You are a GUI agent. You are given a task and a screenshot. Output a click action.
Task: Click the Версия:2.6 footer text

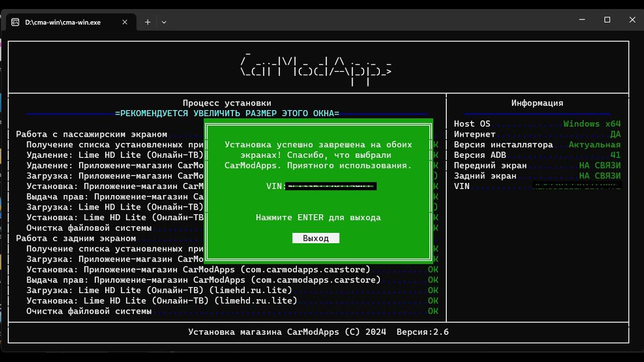point(423,332)
